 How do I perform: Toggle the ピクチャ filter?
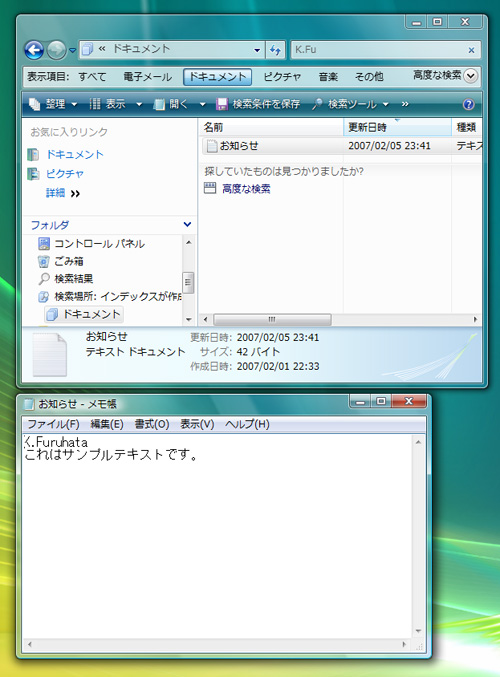(282, 77)
